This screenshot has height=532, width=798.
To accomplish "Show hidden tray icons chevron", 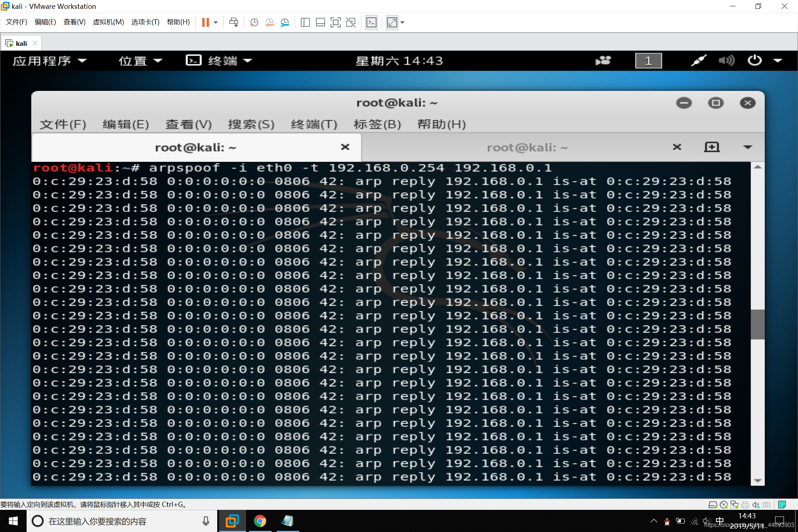I will click(654, 521).
